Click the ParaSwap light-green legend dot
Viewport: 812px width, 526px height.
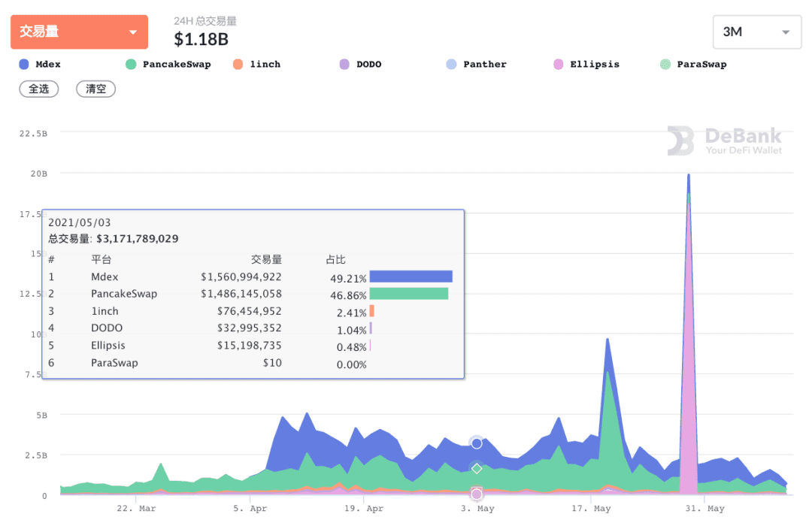665,64
